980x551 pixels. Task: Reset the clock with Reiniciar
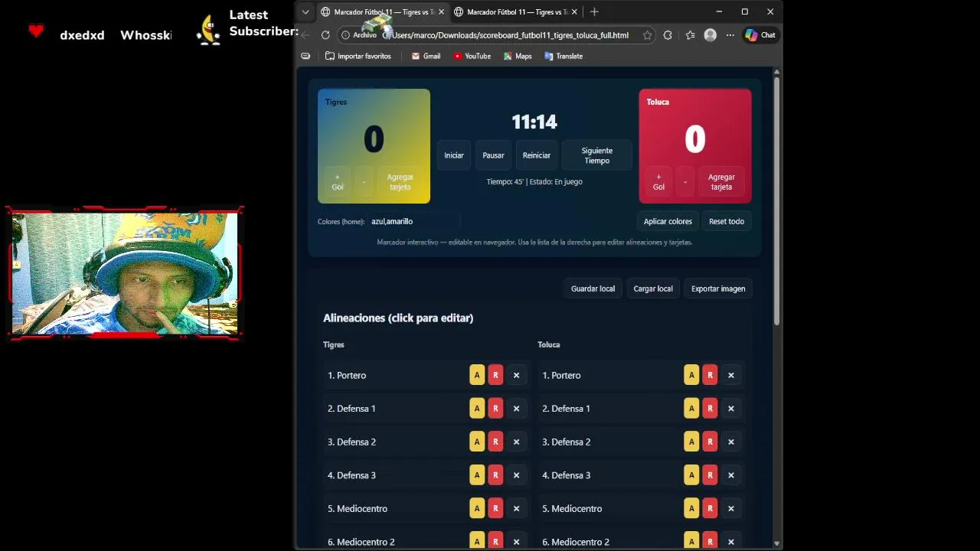click(537, 155)
